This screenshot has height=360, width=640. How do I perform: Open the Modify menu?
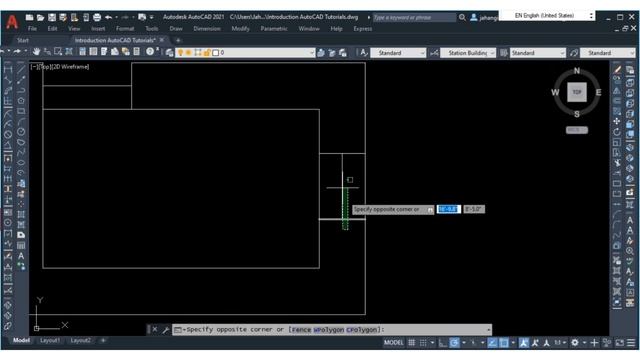tap(240, 29)
